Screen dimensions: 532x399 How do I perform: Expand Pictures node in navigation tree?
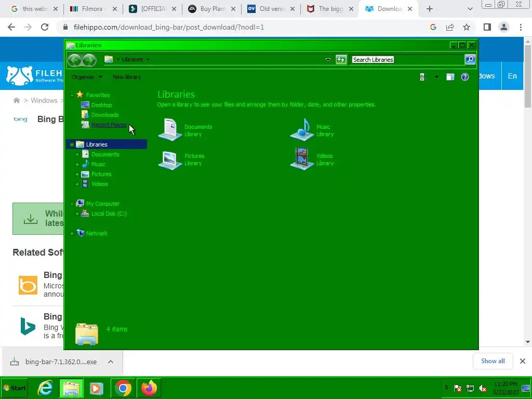coord(77,174)
